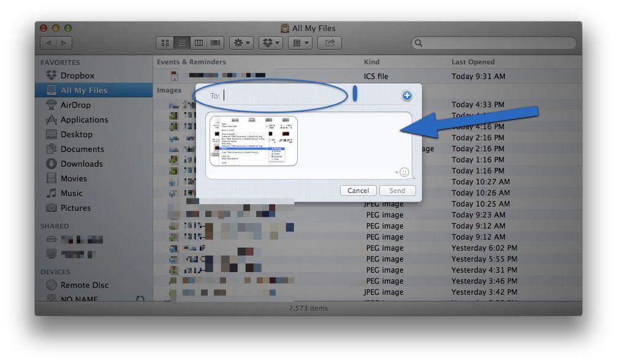Open the item arrangement dropdown in the toolbar
Image resolution: width=617 pixels, height=364 pixels.
tap(300, 42)
